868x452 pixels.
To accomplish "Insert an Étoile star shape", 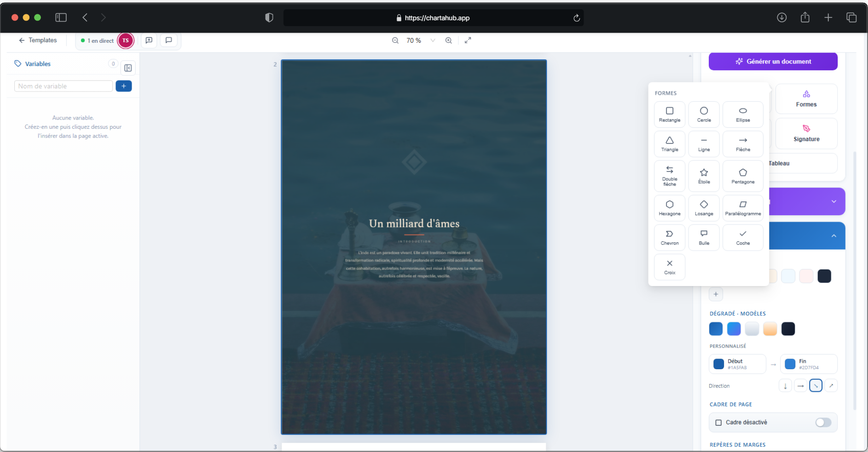I will 704,176.
